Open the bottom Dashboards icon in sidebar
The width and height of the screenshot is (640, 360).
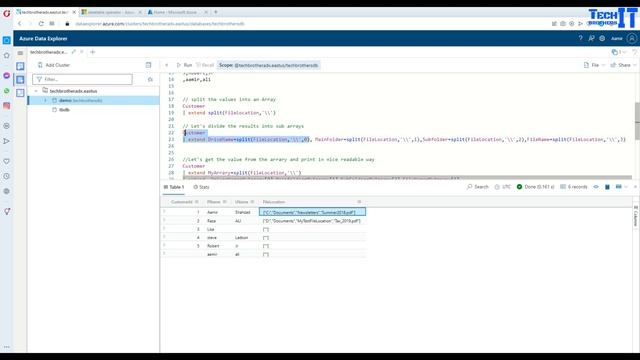click(20, 93)
